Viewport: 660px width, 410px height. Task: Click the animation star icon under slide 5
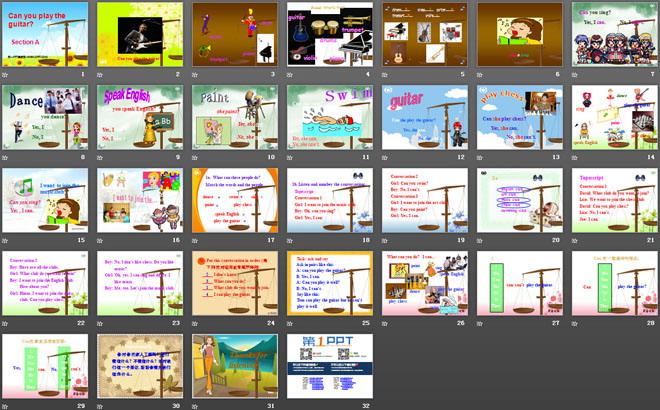pos(385,75)
